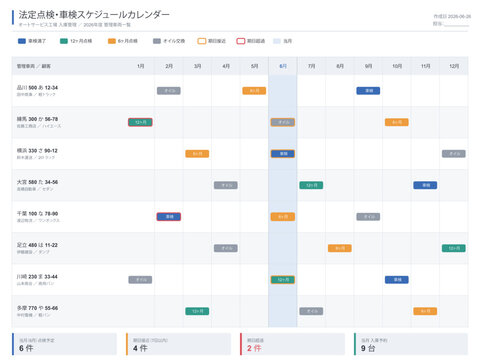Select the 2月 column header
Screen dimensions: 480x360
(x=169, y=66)
